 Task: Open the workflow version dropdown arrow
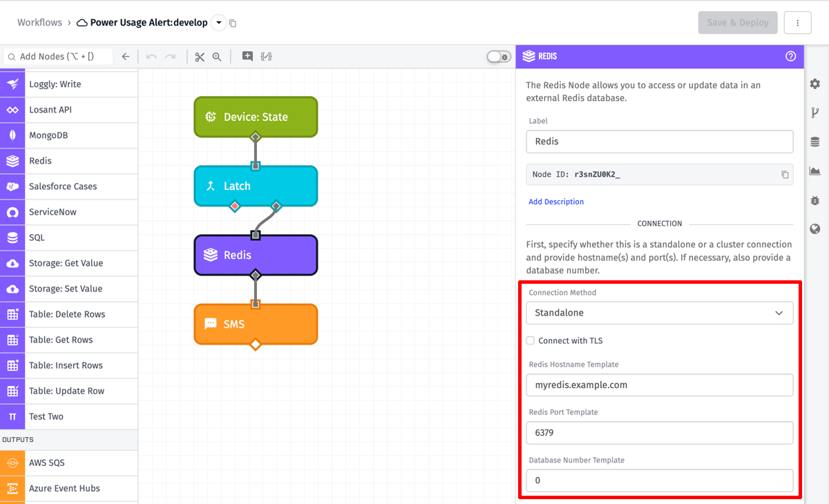pos(219,23)
